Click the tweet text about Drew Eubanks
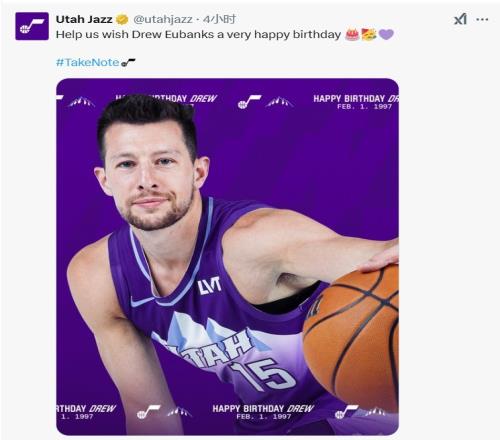This screenshot has height=440, width=500. [x=198, y=34]
